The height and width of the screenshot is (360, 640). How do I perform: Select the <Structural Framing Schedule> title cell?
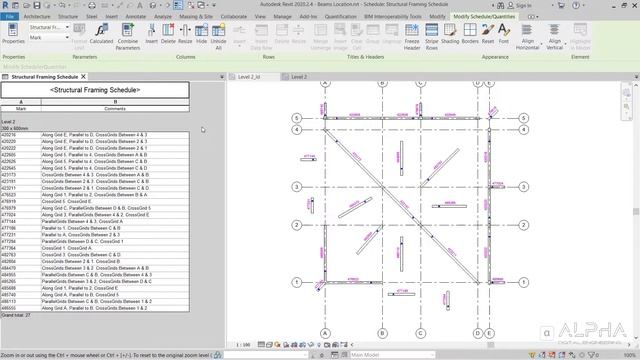coord(95,90)
